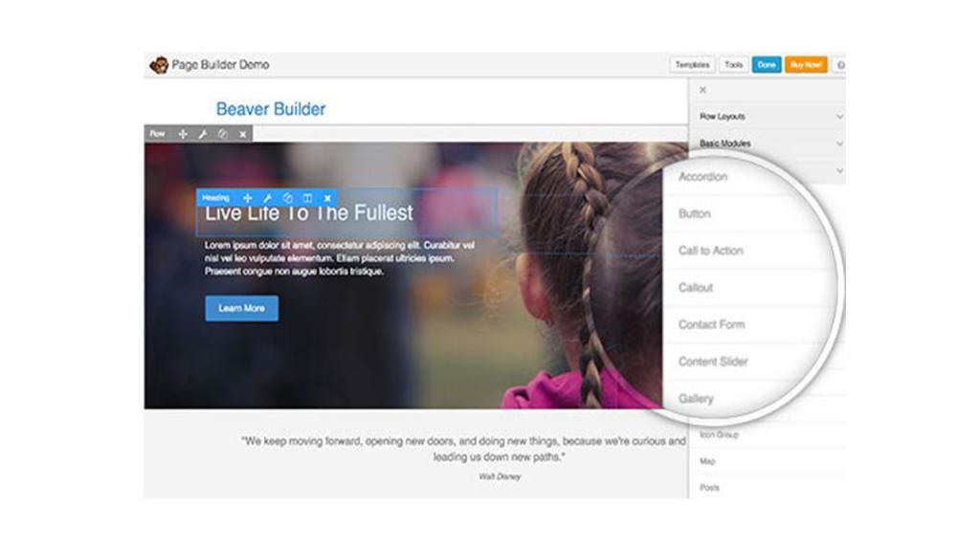
Task: Click the Templates button
Action: (x=692, y=65)
